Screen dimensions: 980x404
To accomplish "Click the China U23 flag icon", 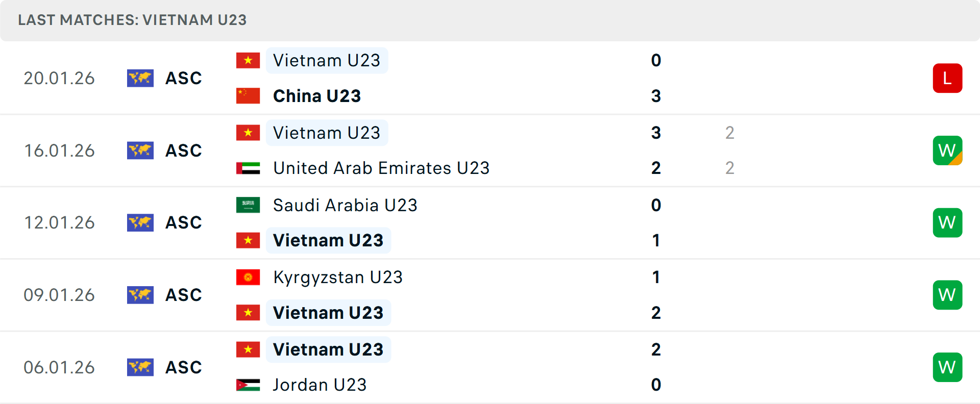I will 248,96.
